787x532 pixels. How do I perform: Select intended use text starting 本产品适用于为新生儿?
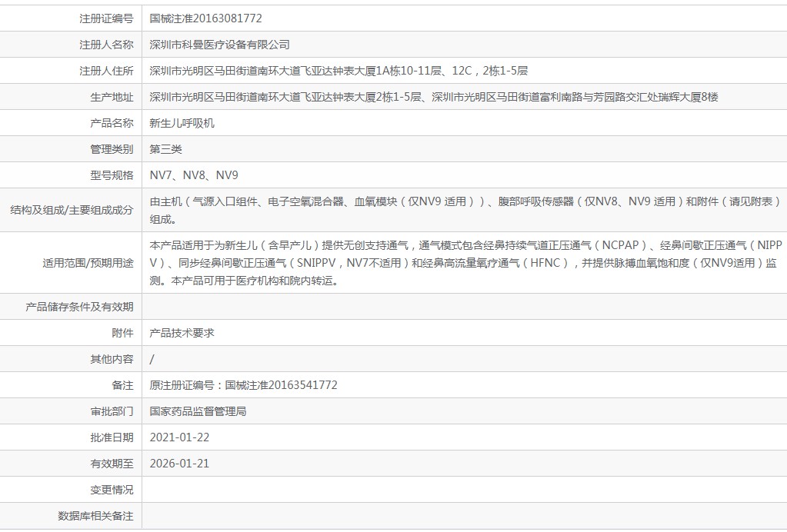465,263
